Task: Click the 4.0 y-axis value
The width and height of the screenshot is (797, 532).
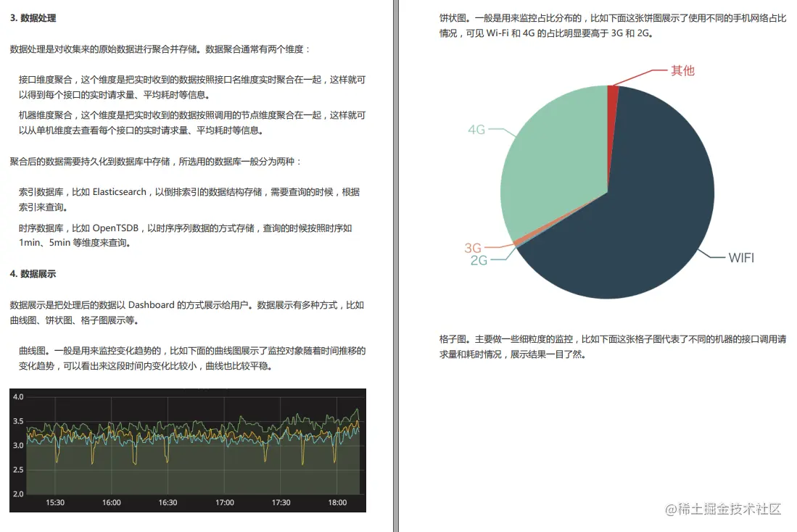Action: [x=18, y=397]
